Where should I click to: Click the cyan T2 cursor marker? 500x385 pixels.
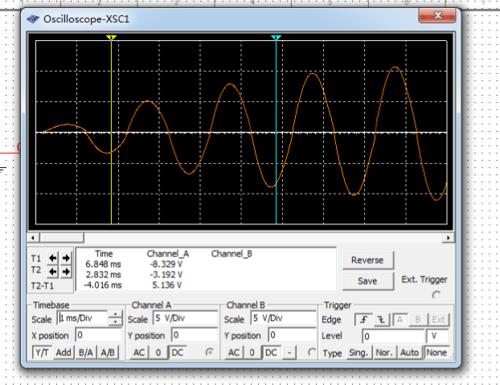[276, 37]
